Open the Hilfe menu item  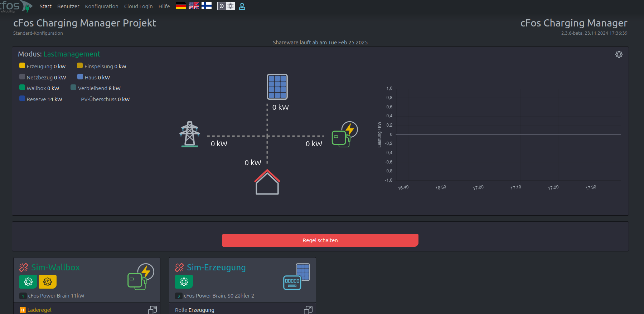tap(164, 6)
